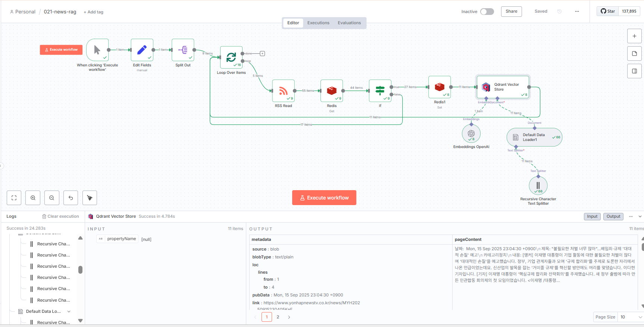Screen dimensions: 644x327
Task: Switch to the Executions tab
Action: pos(318,23)
